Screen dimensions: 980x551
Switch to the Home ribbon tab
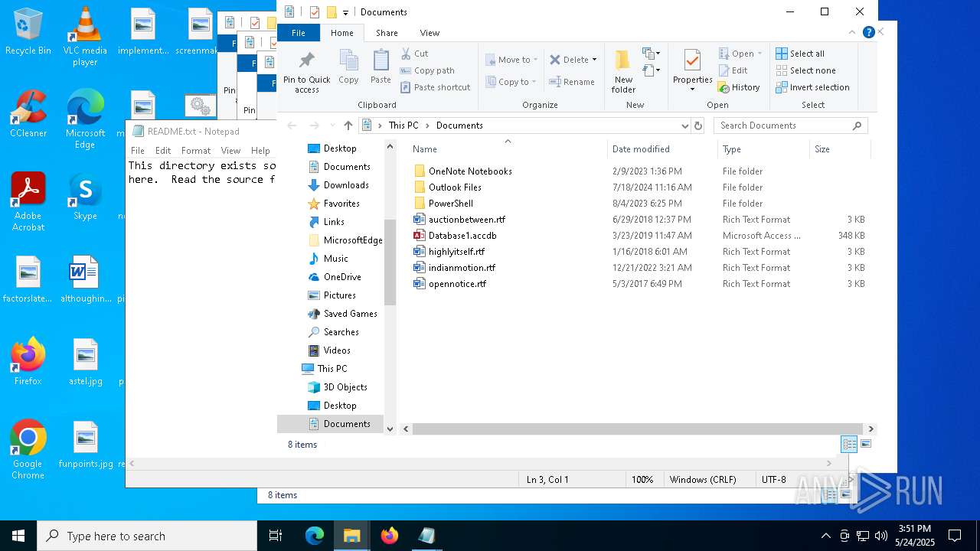point(341,33)
